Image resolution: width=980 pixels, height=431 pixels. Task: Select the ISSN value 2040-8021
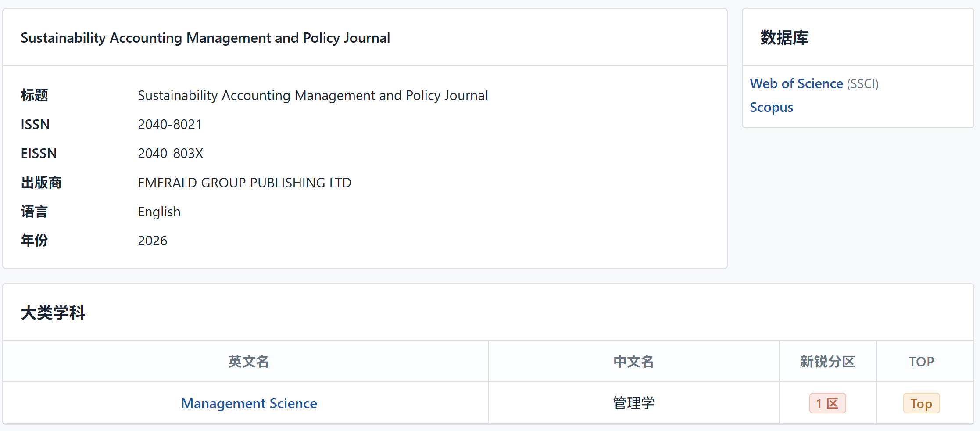(x=170, y=125)
